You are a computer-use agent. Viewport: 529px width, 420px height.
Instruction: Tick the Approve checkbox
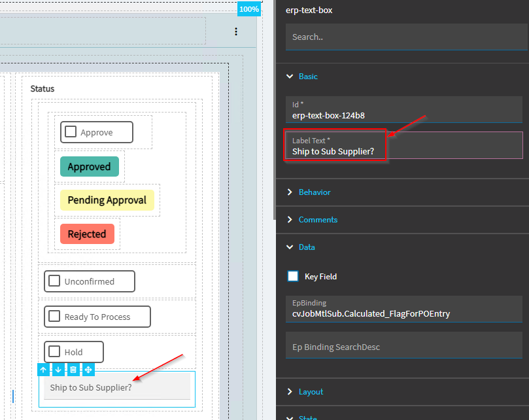click(x=71, y=131)
